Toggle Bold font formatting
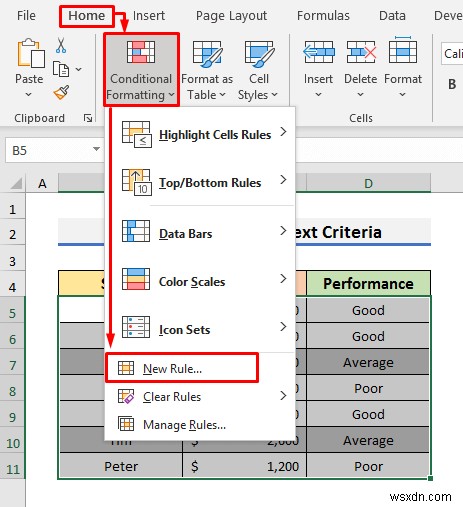The width and height of the screenshot is (463, 507). pos(452,84)
